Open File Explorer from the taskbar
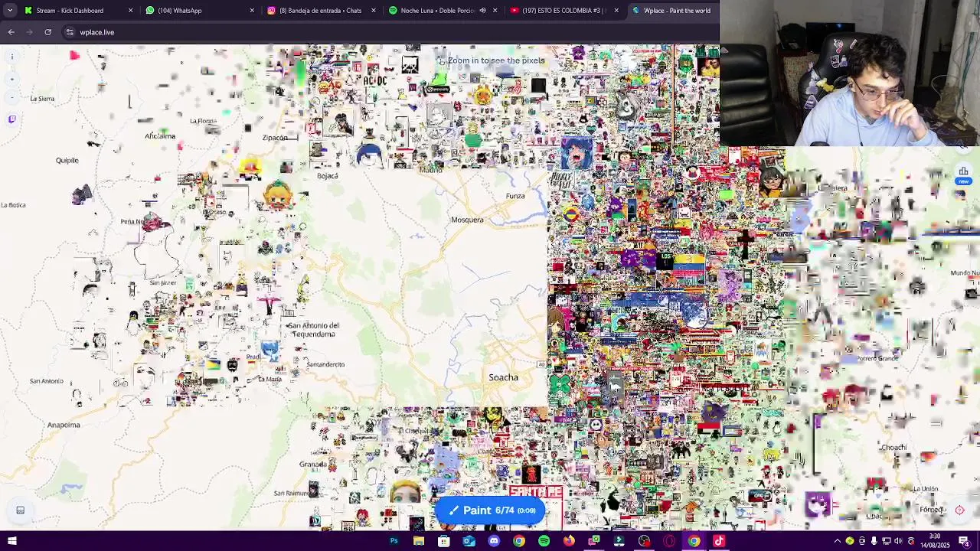This screenshot has width=980, height=551. point(419,541)
